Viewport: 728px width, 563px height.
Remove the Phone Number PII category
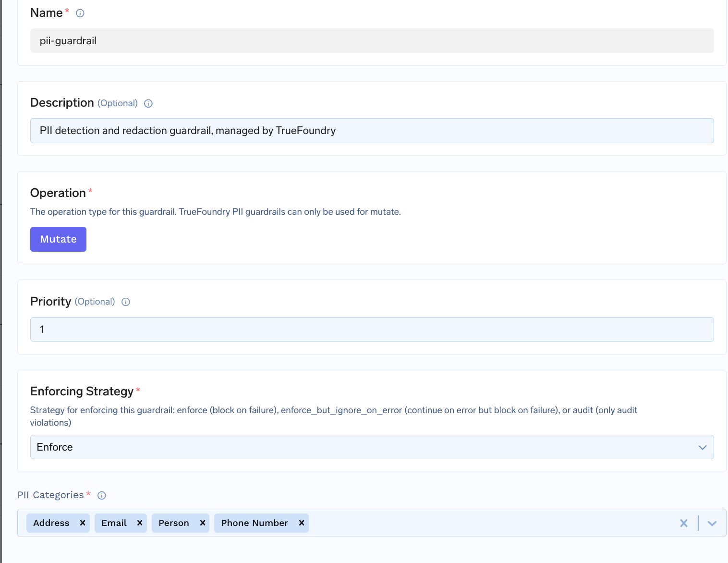pyautogui.click(x=301, y=523)
